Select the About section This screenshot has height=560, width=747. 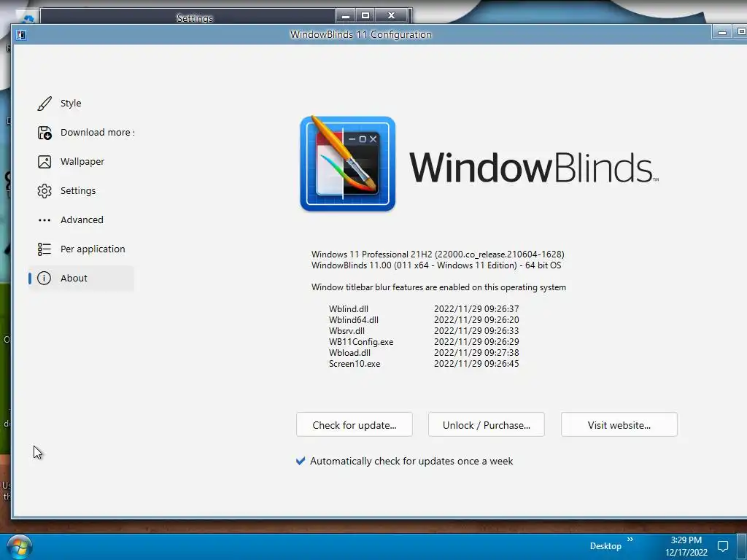[x=81, y=278]
